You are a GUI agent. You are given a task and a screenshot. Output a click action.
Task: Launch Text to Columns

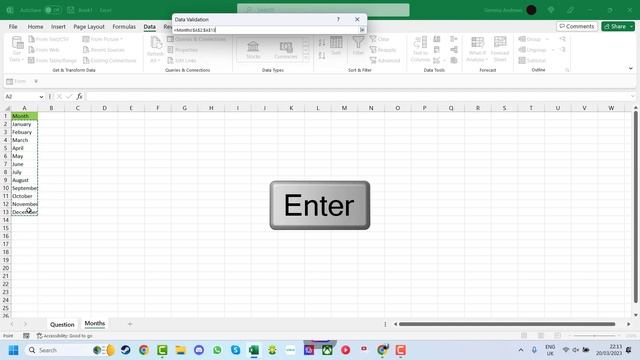[420, 49]
